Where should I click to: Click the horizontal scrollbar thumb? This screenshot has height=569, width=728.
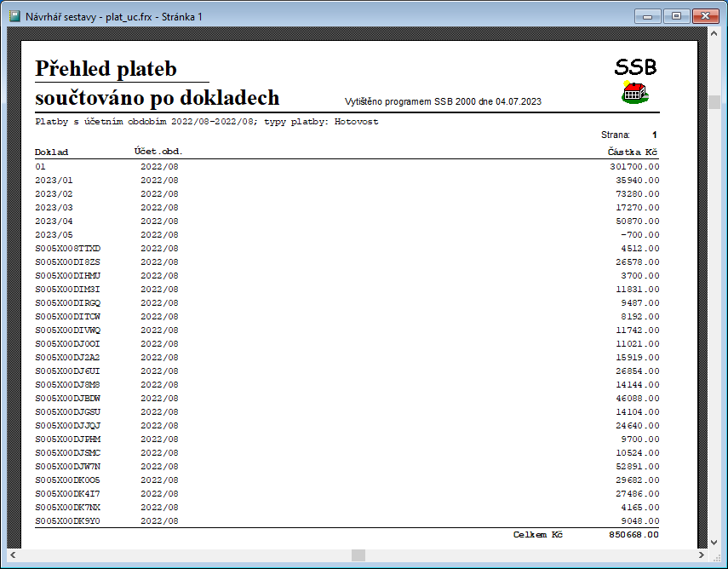(x=358, y=555)
